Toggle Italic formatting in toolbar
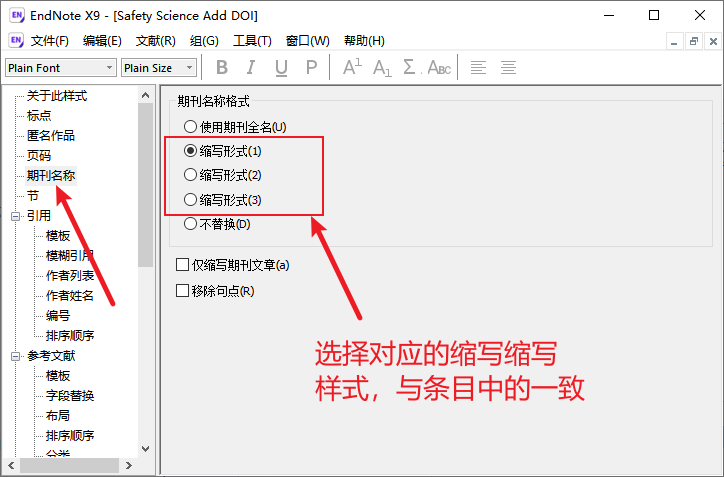The image size is (724, 477). [251, 67]
